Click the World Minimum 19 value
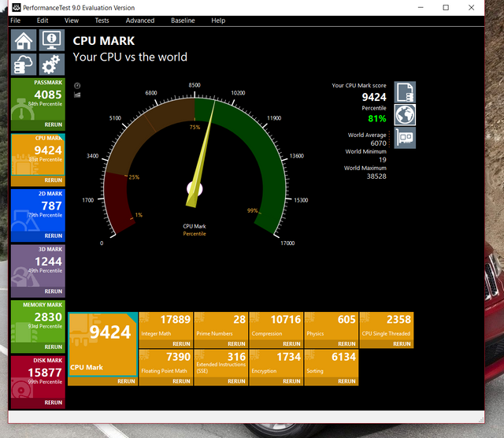This screenshot has height=438, width=504. pyautogui.click(x=383, y=160)
